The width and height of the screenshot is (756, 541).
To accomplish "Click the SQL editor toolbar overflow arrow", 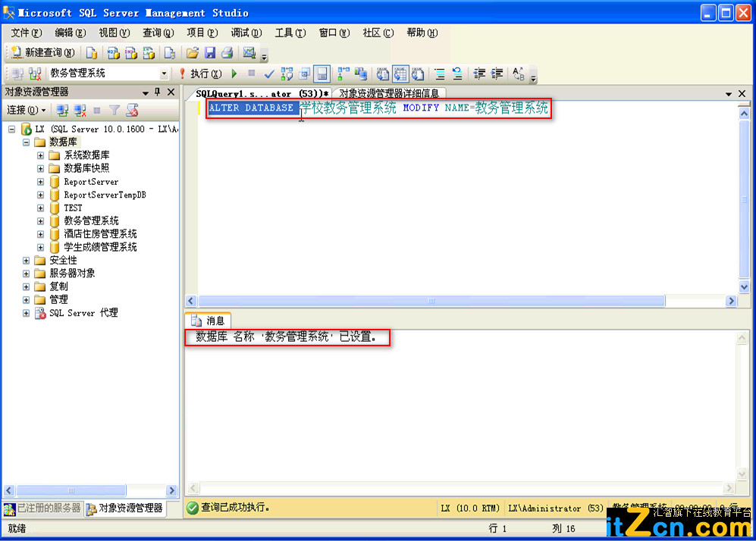I will 533,77.
